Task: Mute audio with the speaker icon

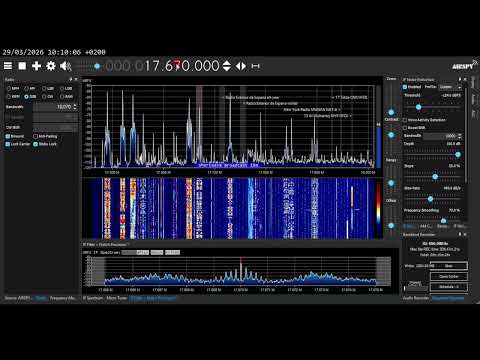Action: point(65,66)
